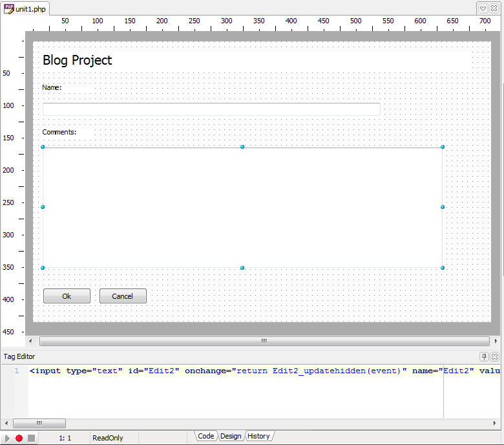
Task: Click the ReadOnly status indicator
Action: tap(108, 438)
